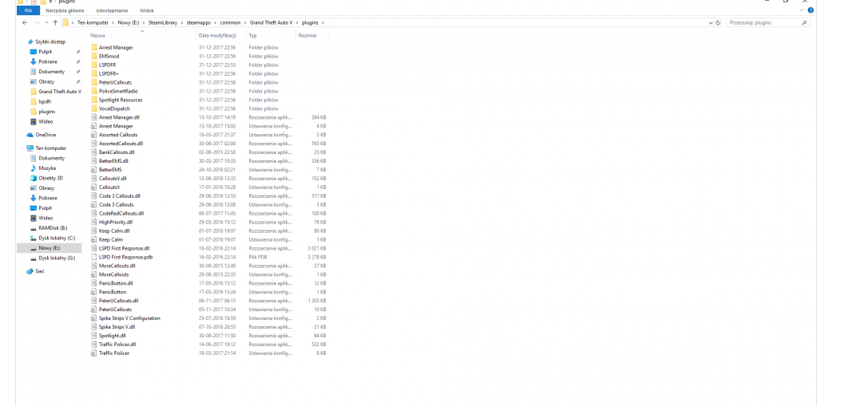The height and width of the screenshot is (406, 868).
Task: Open Muzyka under Ten komputer
Action: 47,168
